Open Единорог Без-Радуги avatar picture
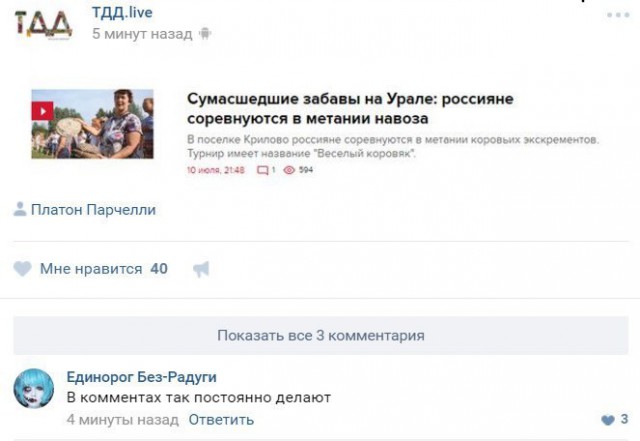The height and width of the screenshot is (441, 640). point(33,388)
